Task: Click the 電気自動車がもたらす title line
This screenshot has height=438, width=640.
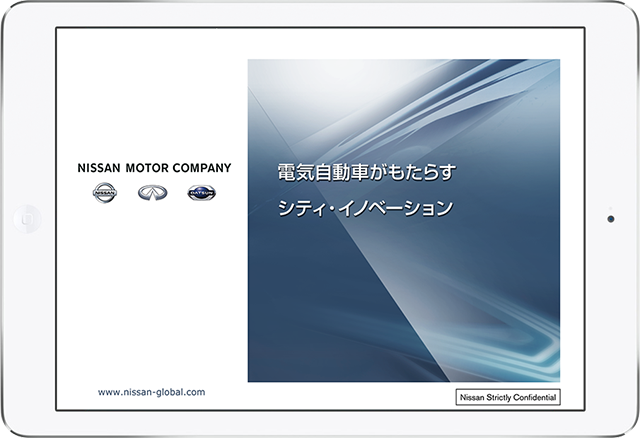Action: (367, 172)
